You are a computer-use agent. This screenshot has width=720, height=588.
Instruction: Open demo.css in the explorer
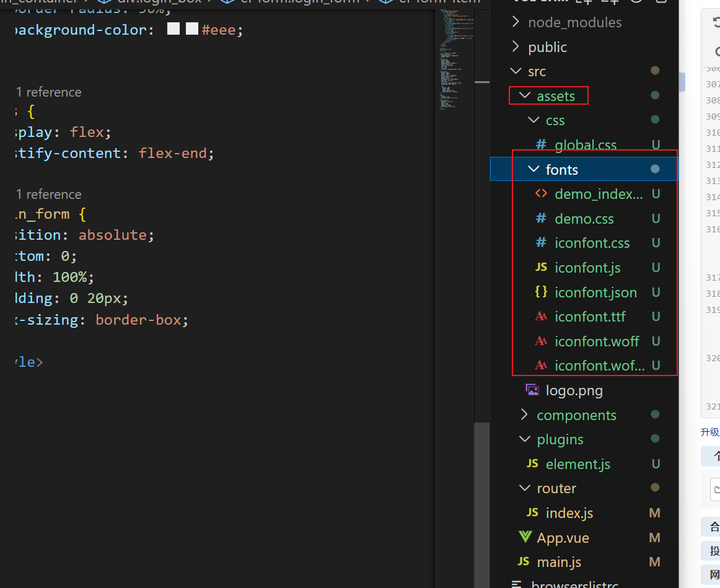click(x=584, y=219)
